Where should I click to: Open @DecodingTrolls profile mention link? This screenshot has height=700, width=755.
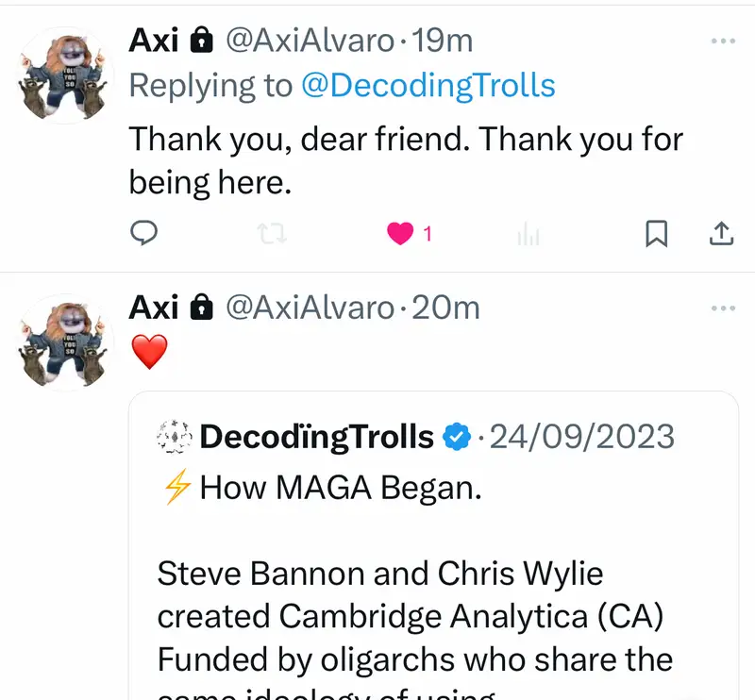[x=428, y=86]
